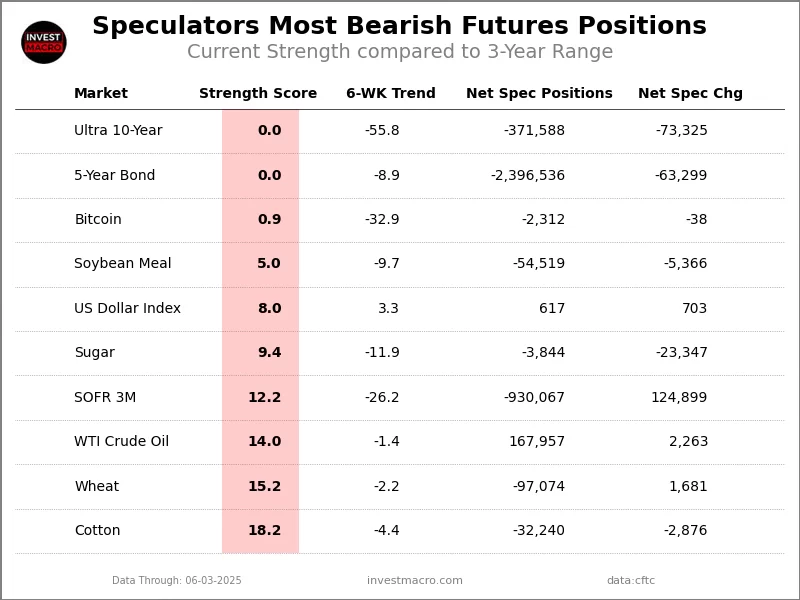The image size is (800, 600).
Task: Click the 5-Year Bond market name
Action: 115,176
